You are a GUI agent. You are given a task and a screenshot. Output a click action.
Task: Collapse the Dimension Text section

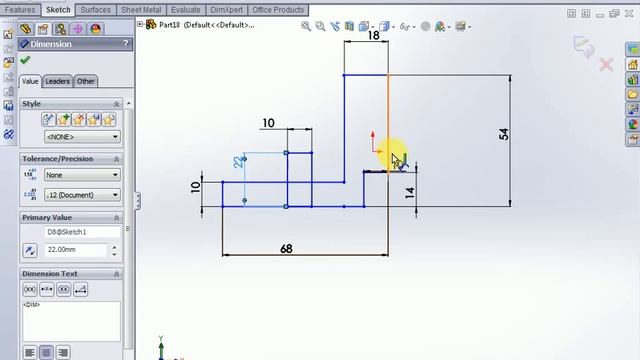(116, 274)
